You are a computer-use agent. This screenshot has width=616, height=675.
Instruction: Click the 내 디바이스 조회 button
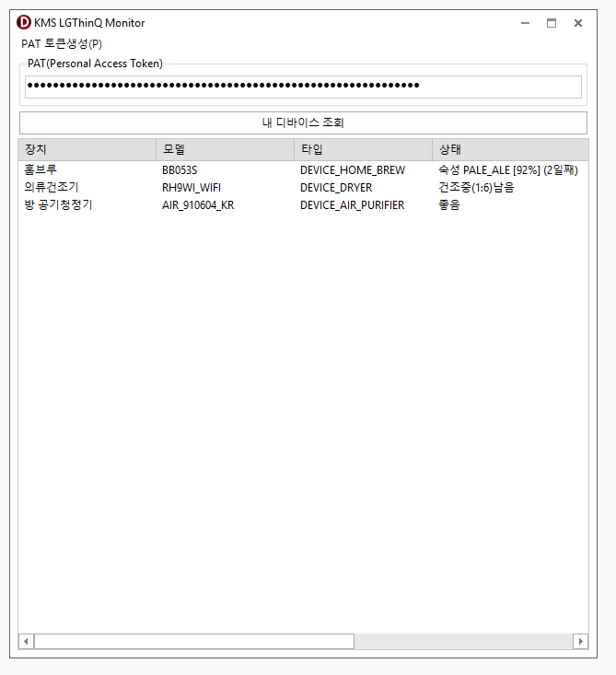coord(303,122)
